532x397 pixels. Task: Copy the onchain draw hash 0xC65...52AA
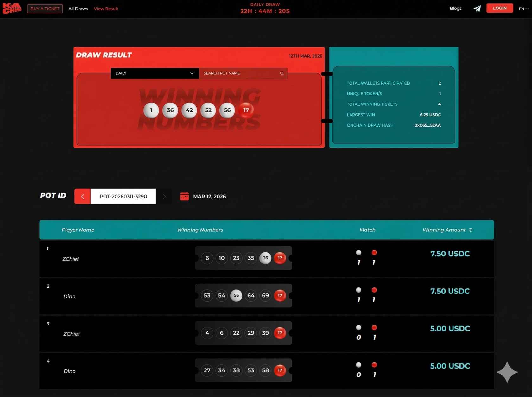coord(427,125)
